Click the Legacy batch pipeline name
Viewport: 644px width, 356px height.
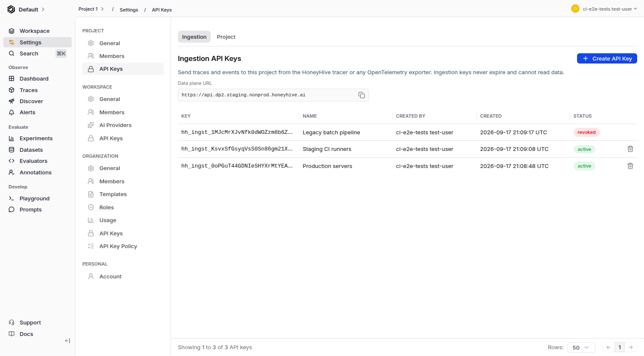tap(331, 133)
